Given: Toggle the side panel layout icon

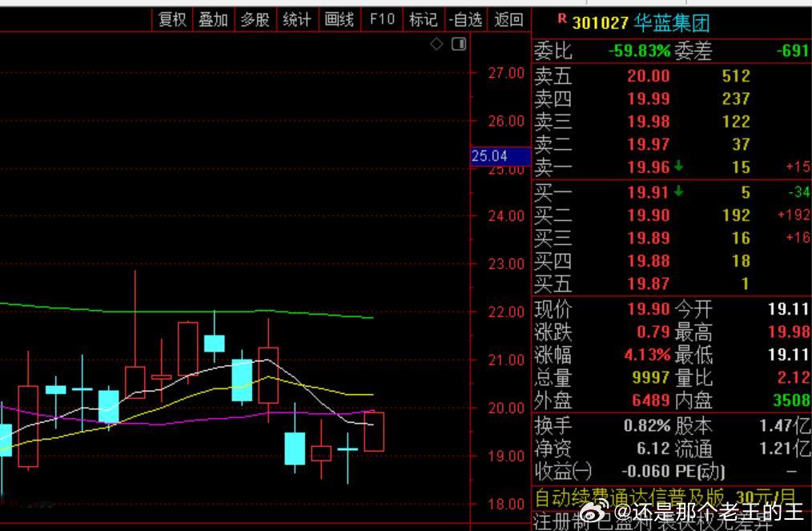Looking at the screenshot, I should coord(459,44).
